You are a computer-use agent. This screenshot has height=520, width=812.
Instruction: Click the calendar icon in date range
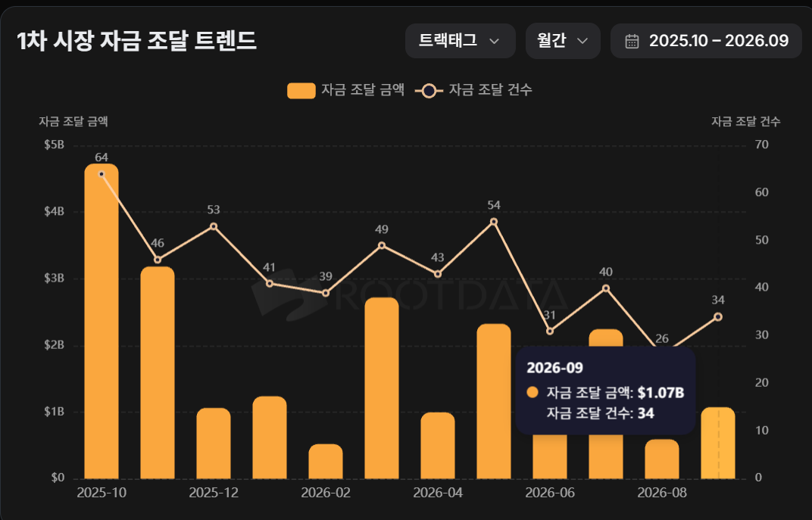632,41
